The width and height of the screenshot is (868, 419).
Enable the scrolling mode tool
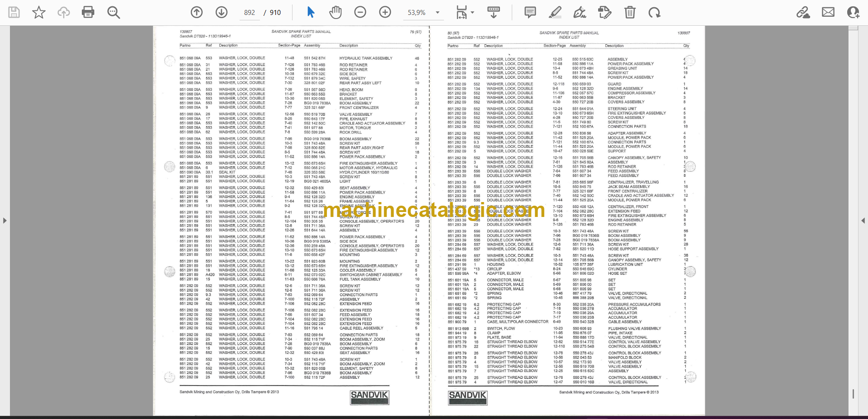point(494,12)
